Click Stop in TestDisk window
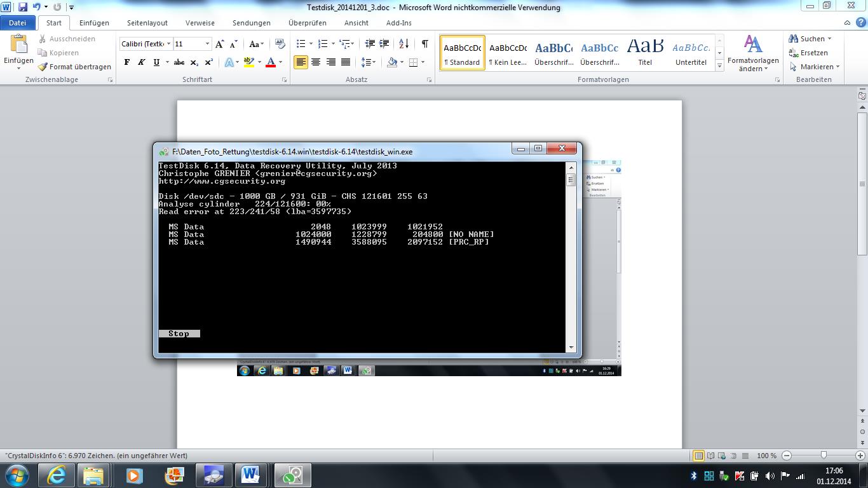The image size is (868, 488). [179, 334]
